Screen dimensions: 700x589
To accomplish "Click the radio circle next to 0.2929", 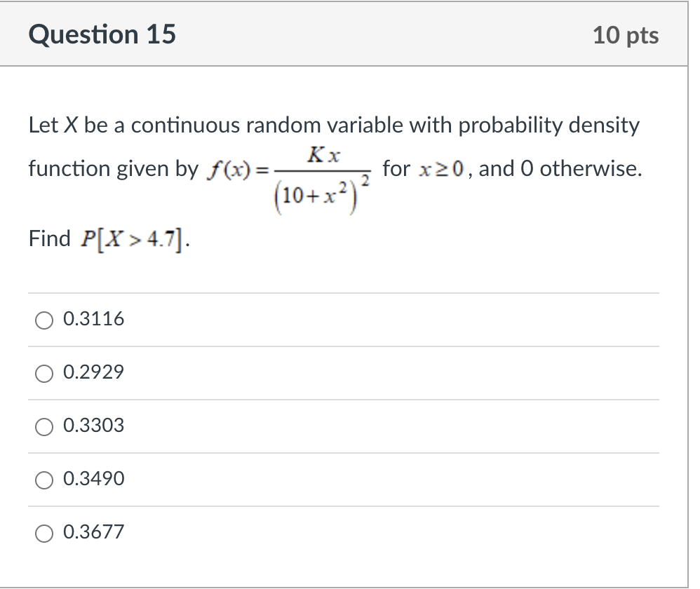I will [x=43, y=373].
